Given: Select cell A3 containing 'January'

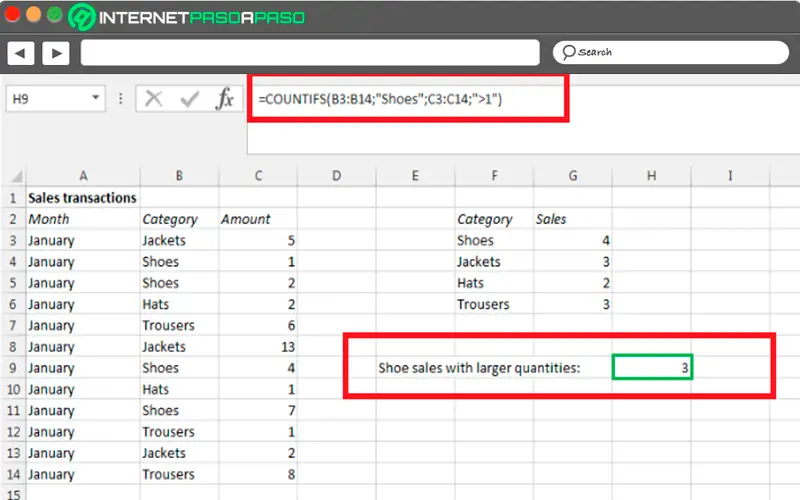Looking at the screenshot, I should tap(83, 240).
